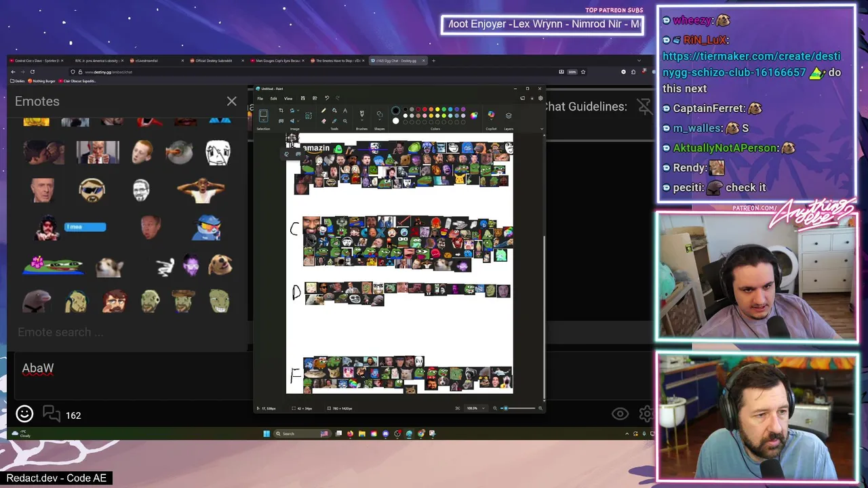Screen dimensions: 868x488
Task: Click the 'I mma' blue emote
Action: tap(85, 227)
